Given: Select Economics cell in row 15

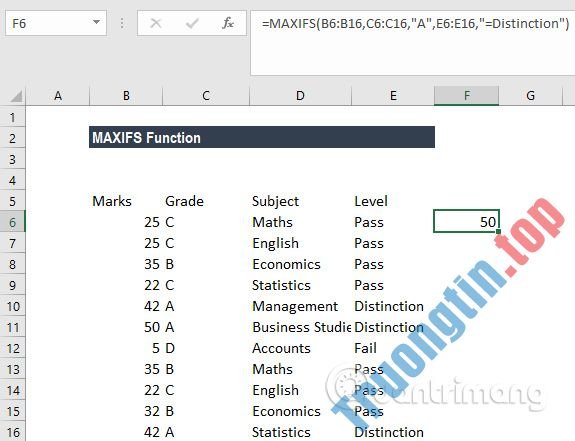Looking at the screenshot, I should click(x=300, y=411).
